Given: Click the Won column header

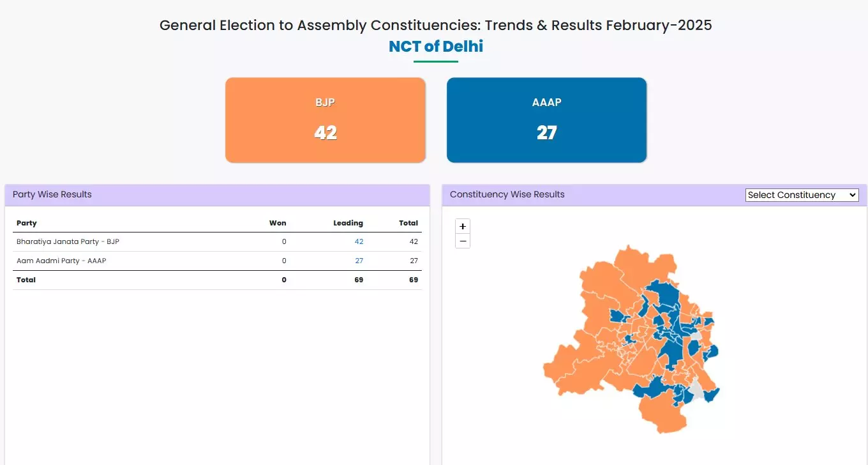Looking at the screenshot, I should click(x=278, y=223).
